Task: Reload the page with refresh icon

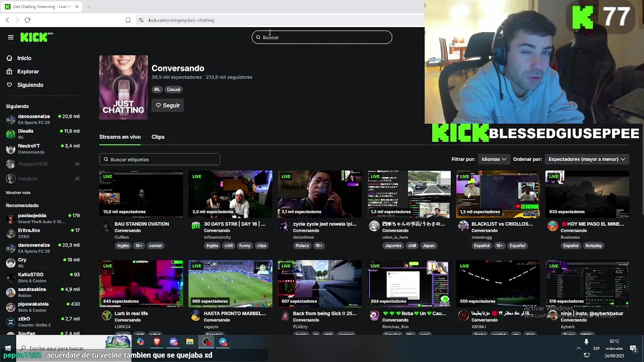Action: 27,20
